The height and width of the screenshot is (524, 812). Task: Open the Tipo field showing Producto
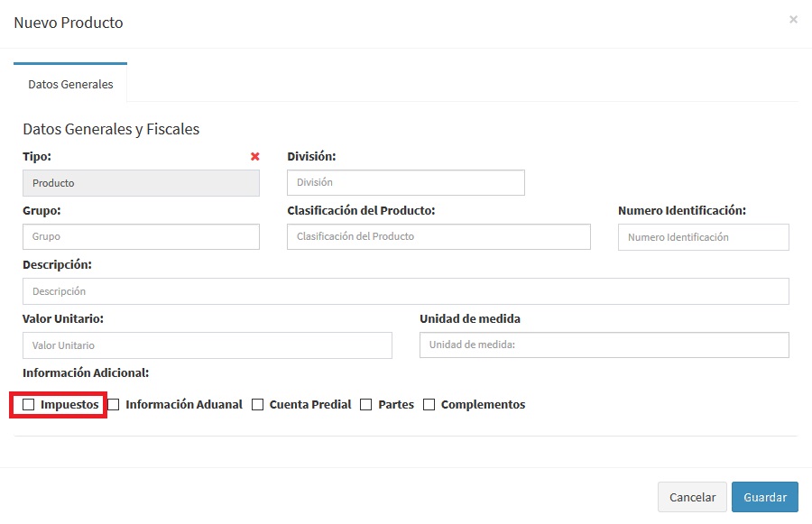(x=141, y=183)
